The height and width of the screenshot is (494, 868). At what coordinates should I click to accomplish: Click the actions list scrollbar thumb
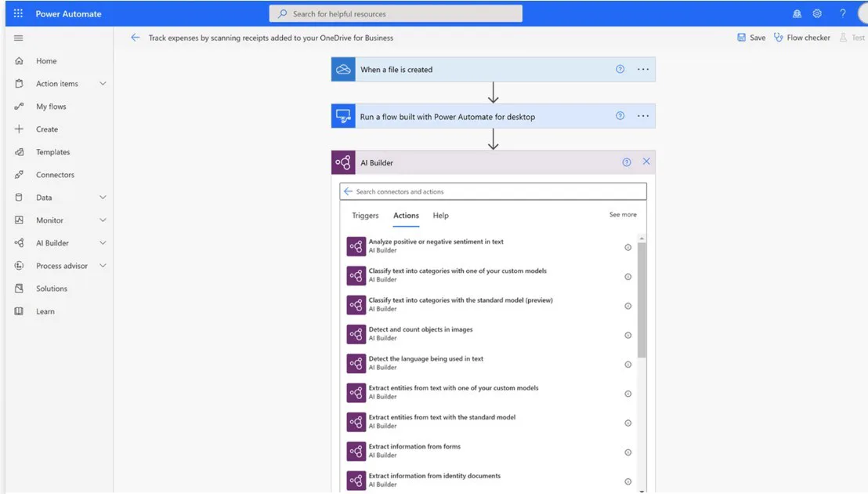pyautogui.click(x=642, y=300)
